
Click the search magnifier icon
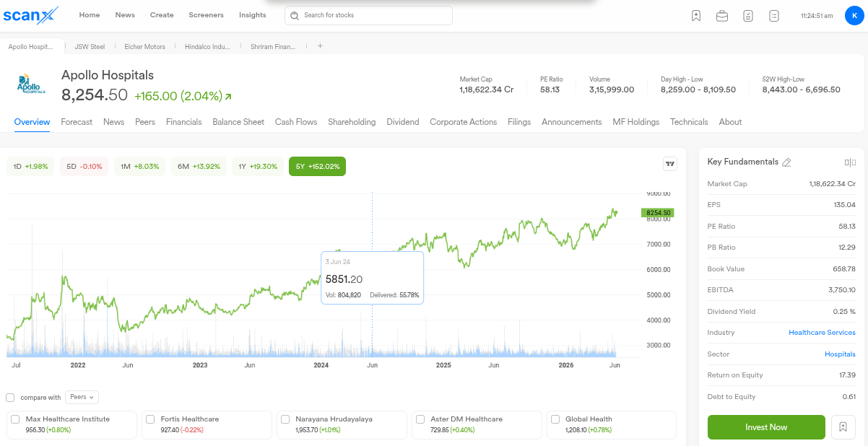(x=295, y=15)
